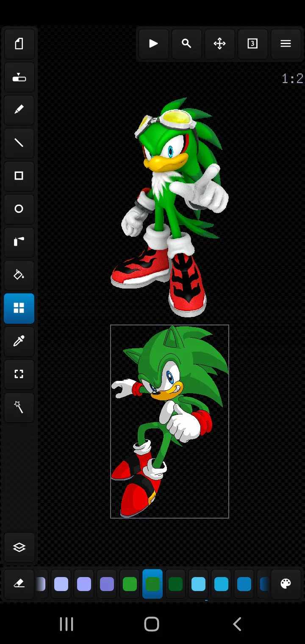The height and width of the screenshot is (644, 305).
Task: Pick the light sky blue swatch
Action: 199,584
